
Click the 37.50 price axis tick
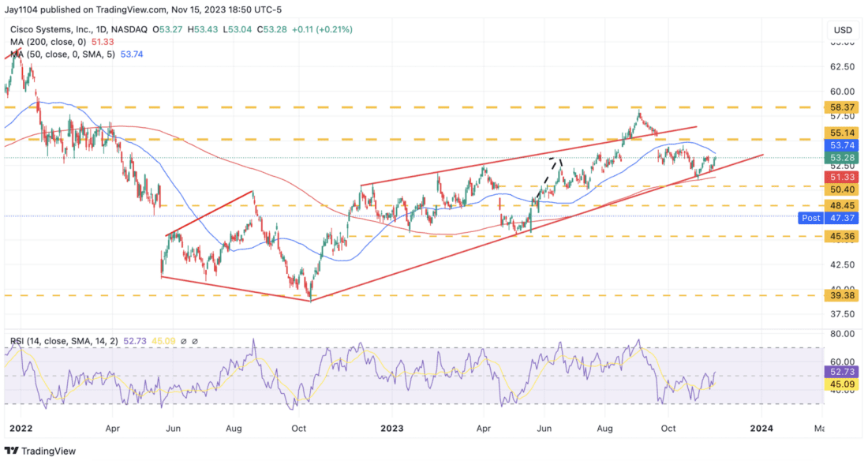(842, 314)
